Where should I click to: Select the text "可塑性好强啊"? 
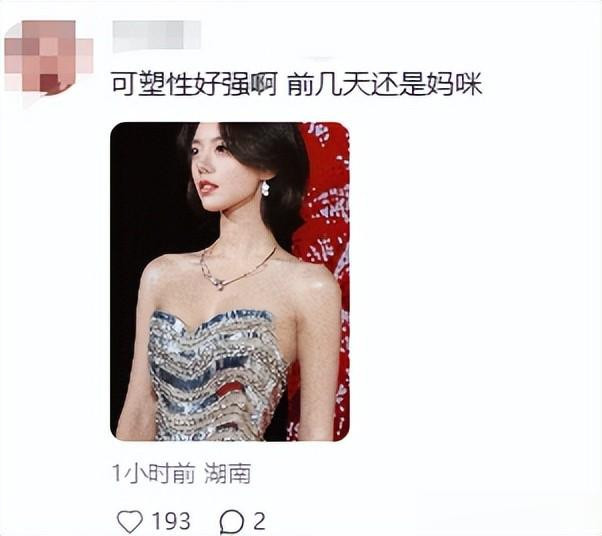pyautogui.click(x=194, y=84)
